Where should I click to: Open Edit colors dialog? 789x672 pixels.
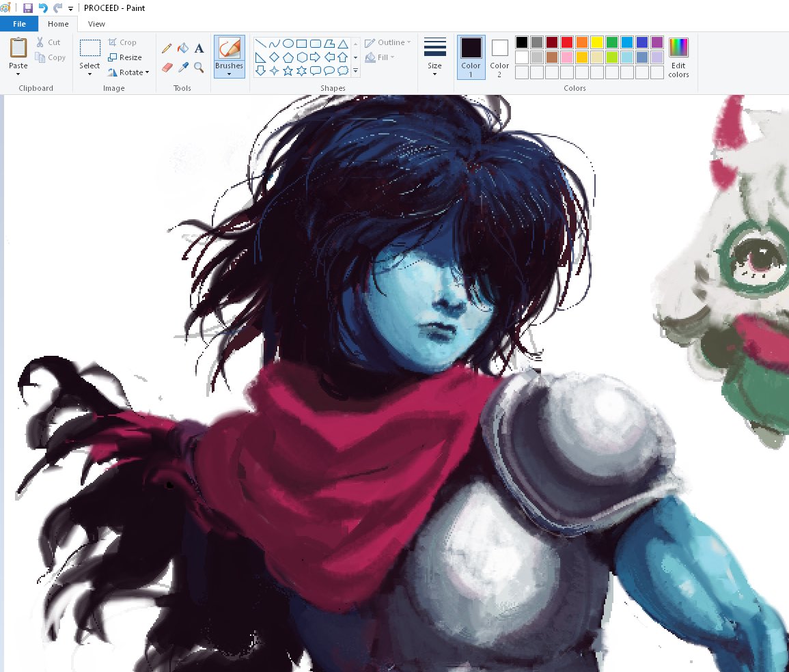(678, 57)
